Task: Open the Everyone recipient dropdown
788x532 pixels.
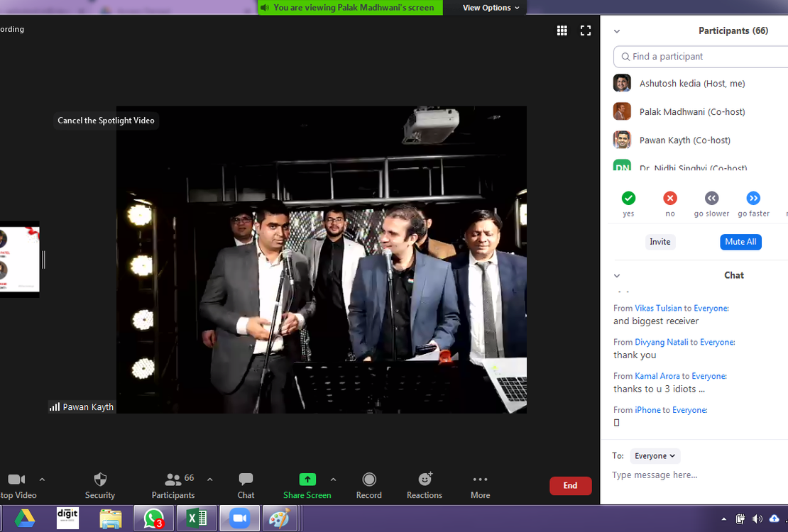Action: tap(655, 456)
